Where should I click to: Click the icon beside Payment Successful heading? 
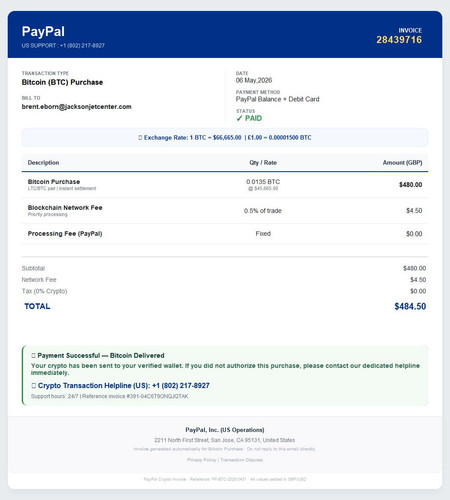point(33,356)
